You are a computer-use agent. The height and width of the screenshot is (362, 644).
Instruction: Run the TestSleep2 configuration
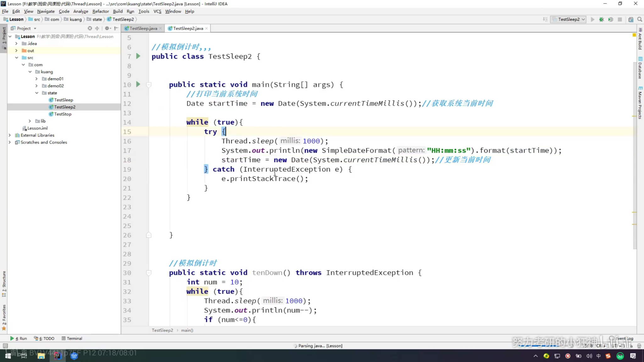coord(592,19)
